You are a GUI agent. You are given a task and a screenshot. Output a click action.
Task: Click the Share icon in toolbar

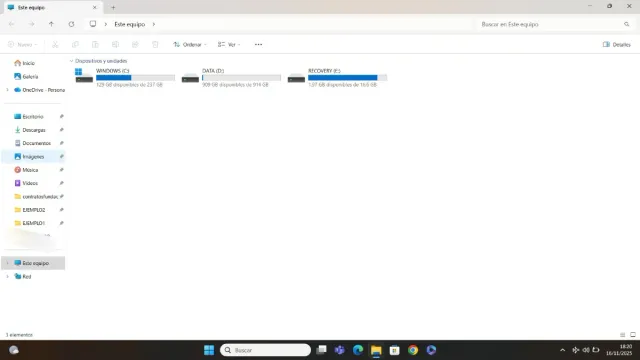(x=135, y=44)
